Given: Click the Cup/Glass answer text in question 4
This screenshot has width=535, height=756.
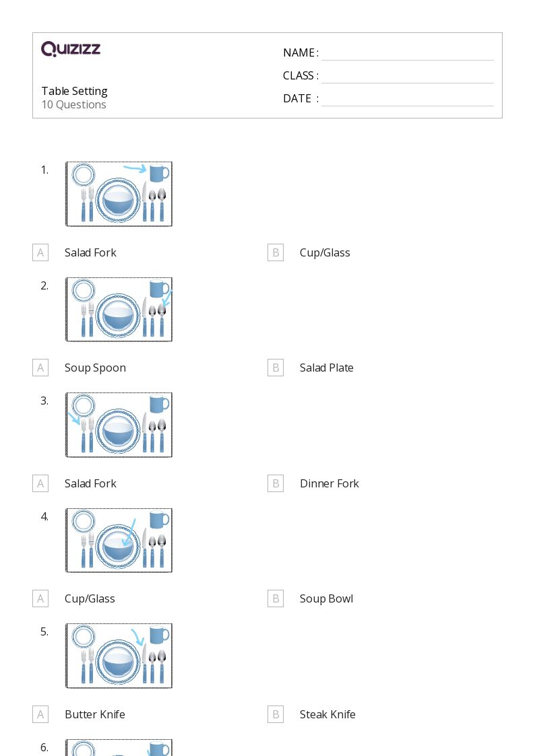Looking at the screenshot, I should click(x=90, y=599).
